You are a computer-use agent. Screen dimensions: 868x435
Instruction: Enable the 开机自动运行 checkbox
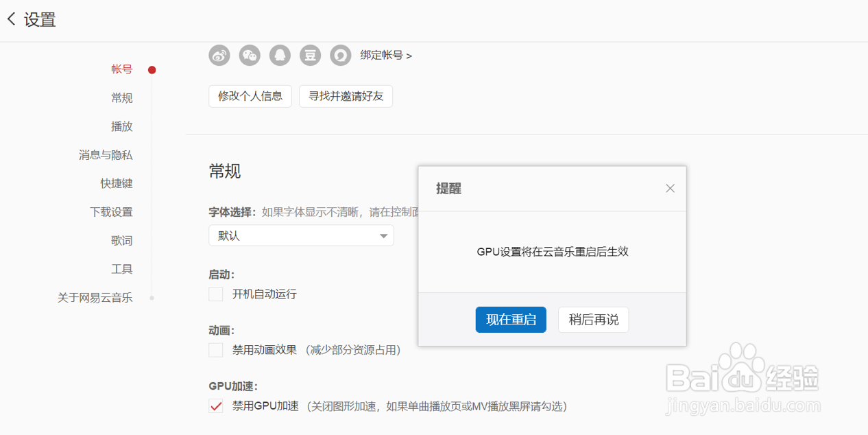coord(216,294)
